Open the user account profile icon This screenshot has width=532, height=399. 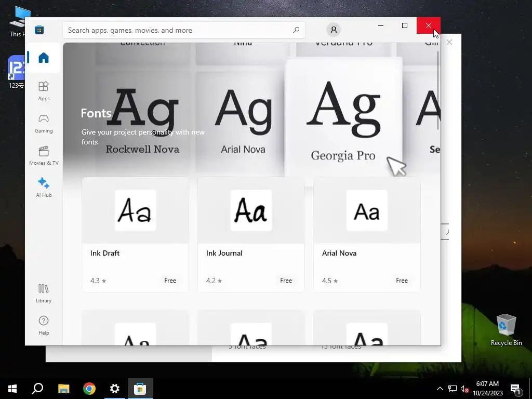[x=334, y=30]
